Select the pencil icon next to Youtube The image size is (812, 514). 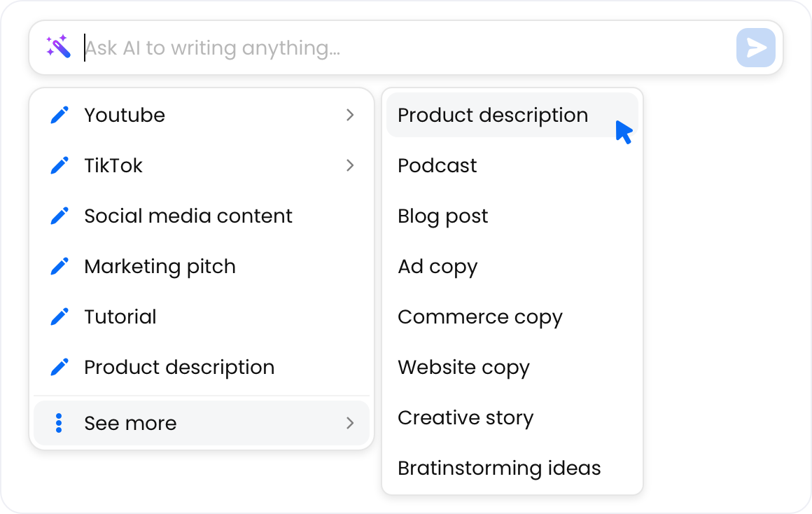59,115
